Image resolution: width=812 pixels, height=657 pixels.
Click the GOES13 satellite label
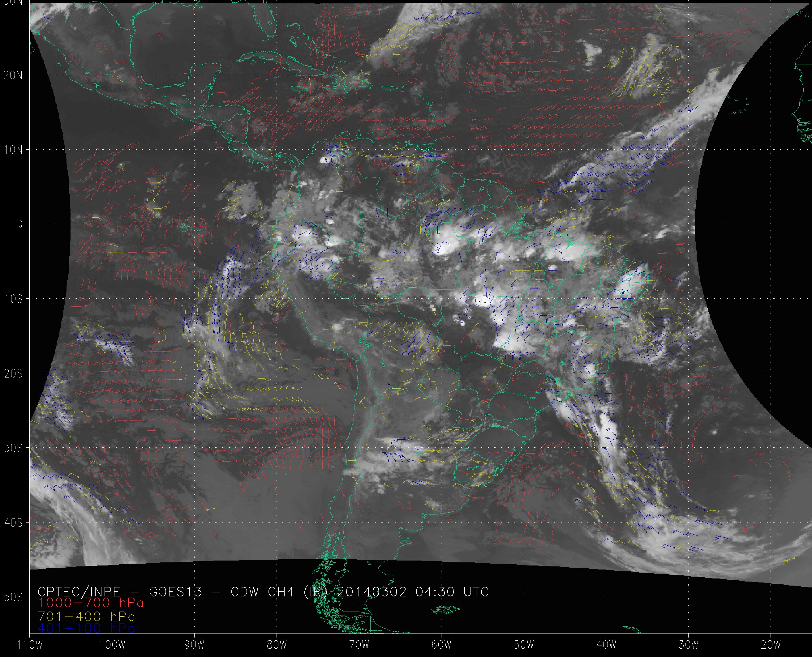tap(176, 591)
